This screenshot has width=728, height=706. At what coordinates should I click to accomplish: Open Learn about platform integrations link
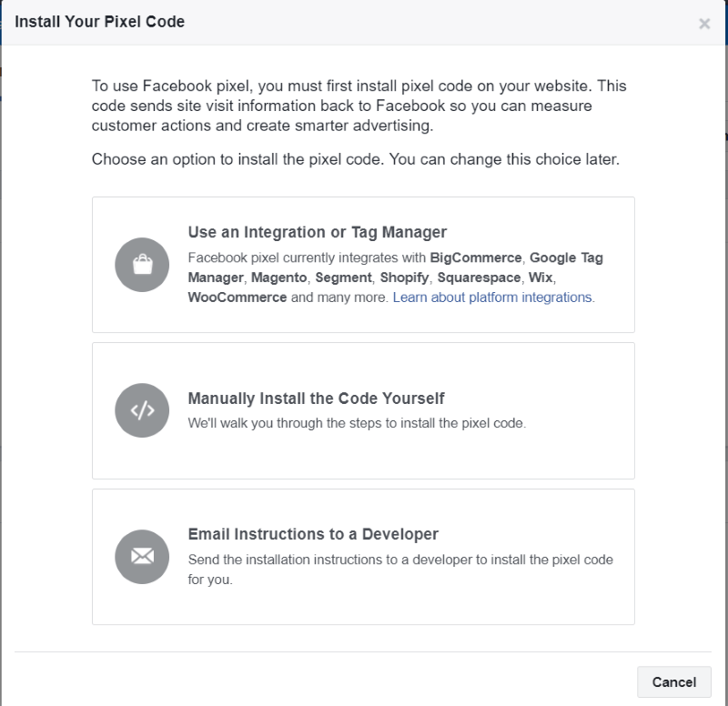[492, 298]
